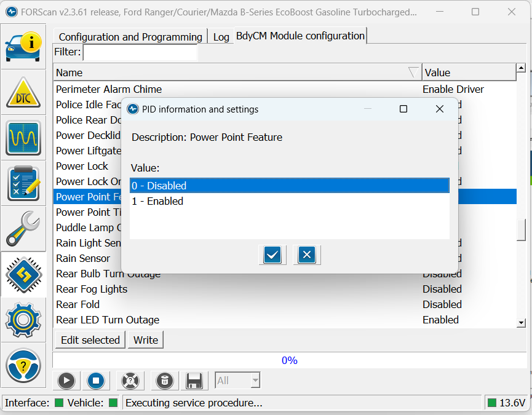The height and width of the screenshot is (415, 532).
Task: Switch to Configuration and Programming tab
Action: tap(130, 37)
